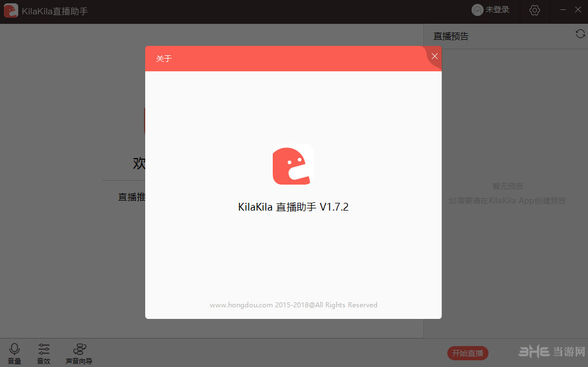Click 未登录 to sign in
The width and height of the screenshot is (588, 367).
coord(498,9)
